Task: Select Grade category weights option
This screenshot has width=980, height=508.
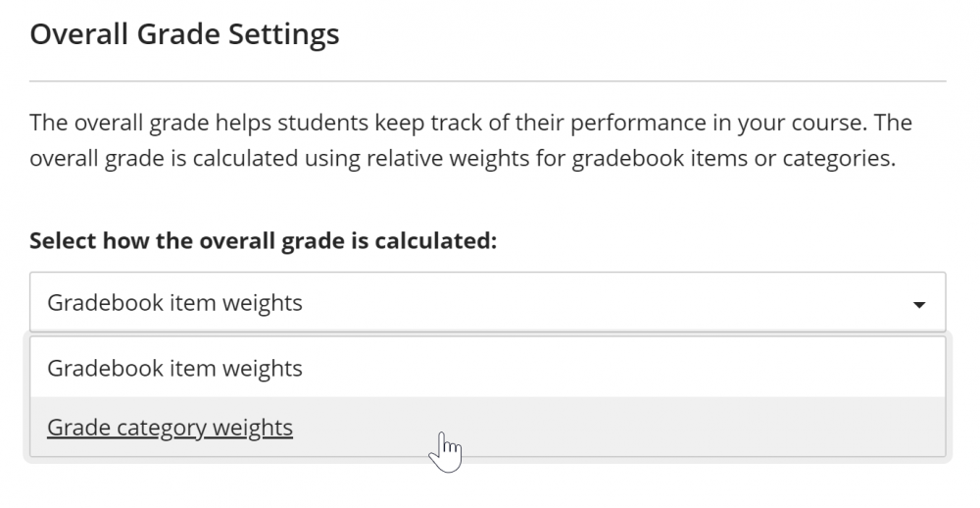Action: click(170, 428)
